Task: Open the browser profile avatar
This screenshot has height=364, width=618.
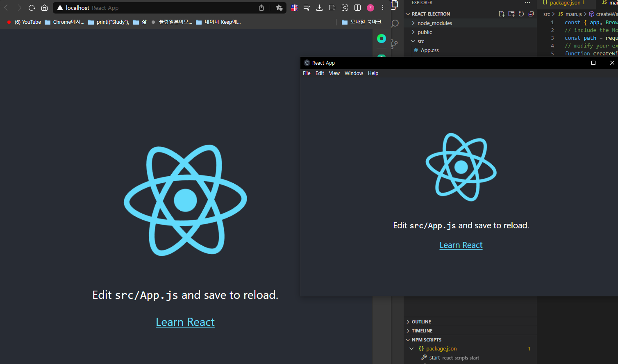Action: [x=370, y=8]
